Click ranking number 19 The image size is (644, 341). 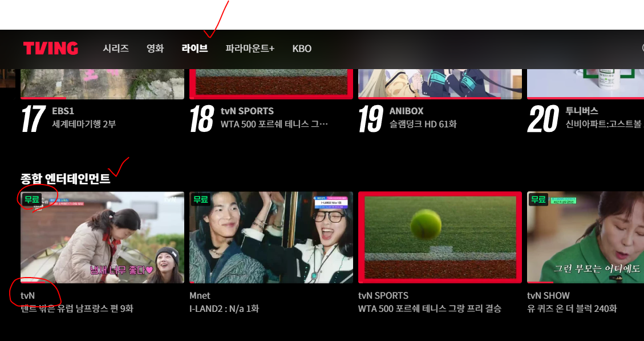click(x=371, y=118)
